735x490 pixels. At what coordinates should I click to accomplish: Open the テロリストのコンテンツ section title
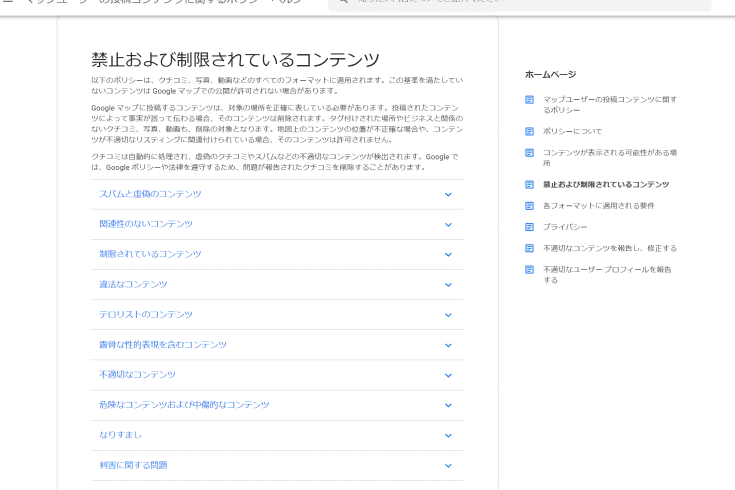tap(146, 315)
